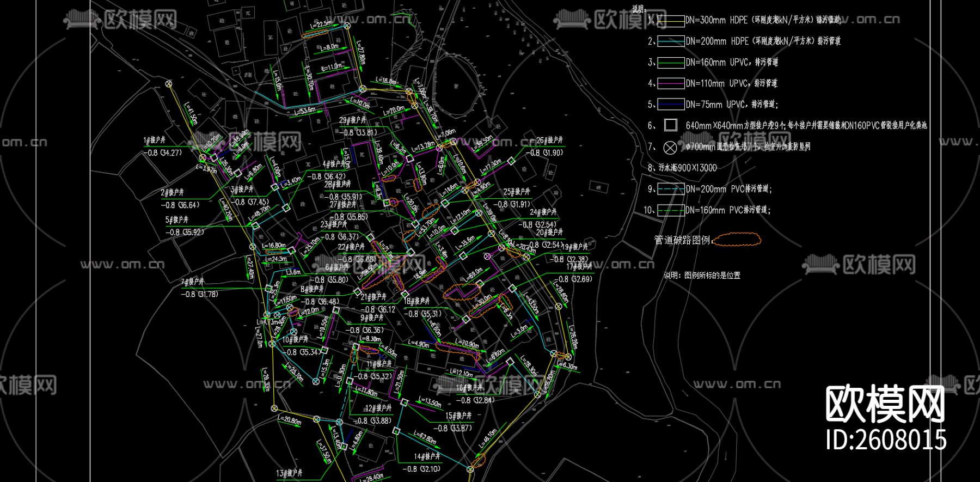Select the '16#接户井' well label
980x482 pixels.
469,388
